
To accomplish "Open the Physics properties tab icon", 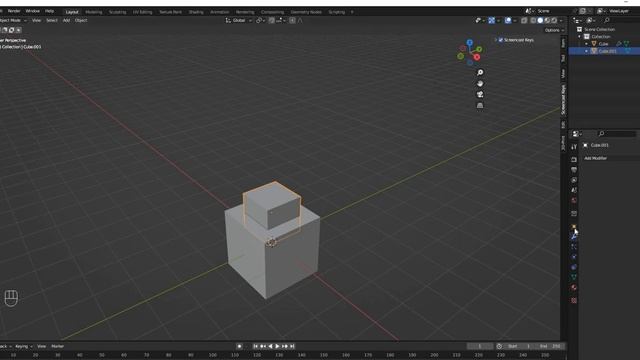I will (x=574, y=257).
